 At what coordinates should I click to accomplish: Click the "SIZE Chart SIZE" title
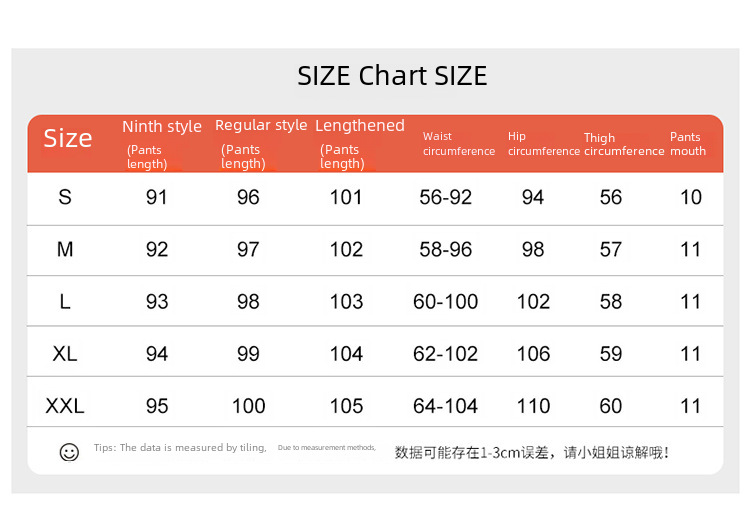[x=392, y=76]
